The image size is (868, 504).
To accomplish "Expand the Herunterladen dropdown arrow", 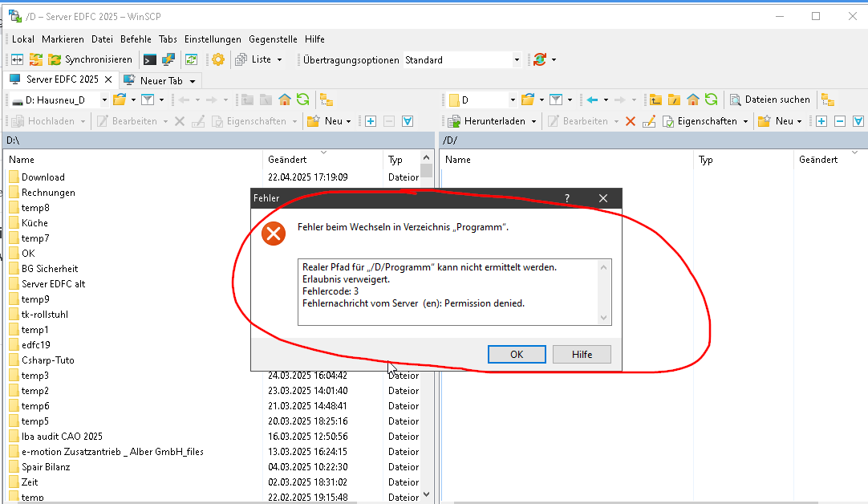I will tap(534, 121).
